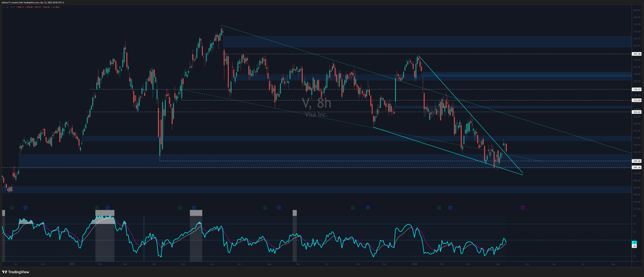This screenshot has height=277, width=644.
Task: Select the 333.24 price level label
Action: click(636, 100)
